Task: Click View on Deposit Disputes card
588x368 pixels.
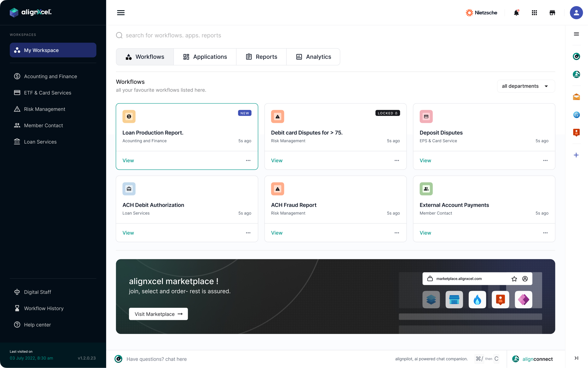Action: [x=425, y=160]
